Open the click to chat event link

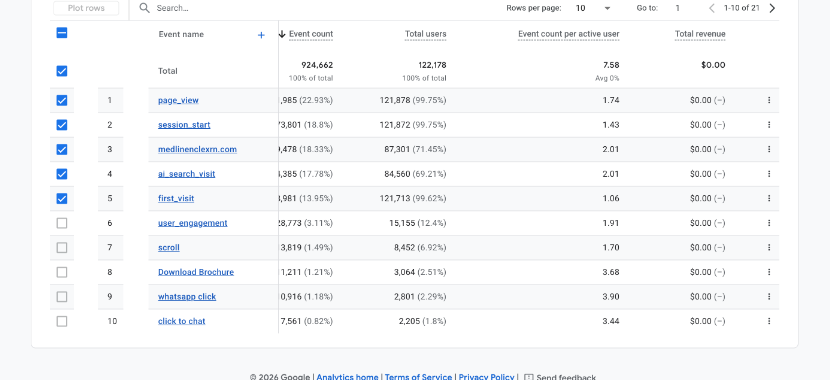point(182,321)
